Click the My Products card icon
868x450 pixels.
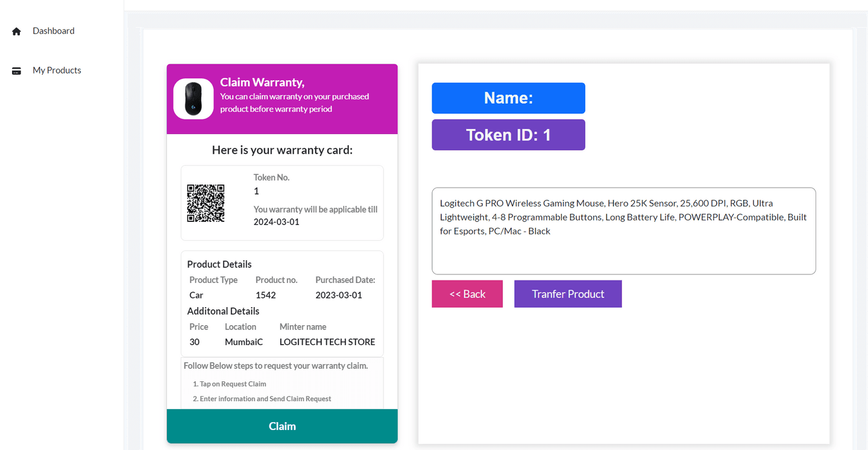[x=16, y=71]
